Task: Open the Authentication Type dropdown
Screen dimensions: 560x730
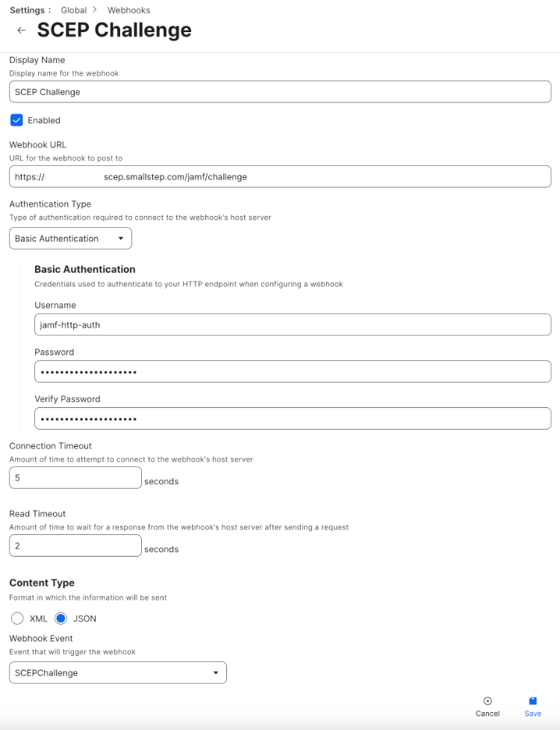Action: (71, 238)
